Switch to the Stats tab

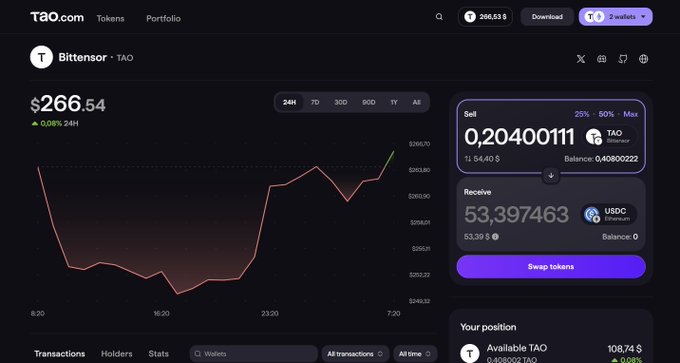(x=158, y=354)
